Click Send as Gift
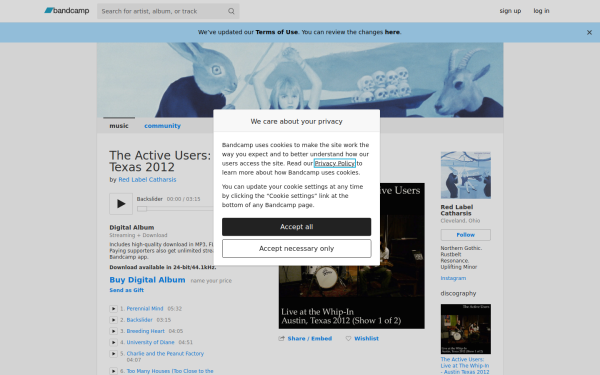Viewport: 600px width, 375px height. tap(127, 290)
